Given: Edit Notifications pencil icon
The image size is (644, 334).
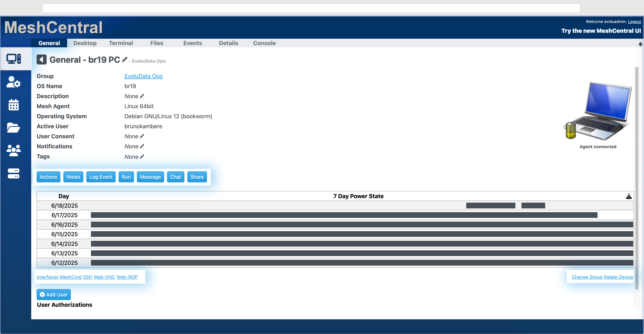Looking at the screenshot, I should 142,146.
